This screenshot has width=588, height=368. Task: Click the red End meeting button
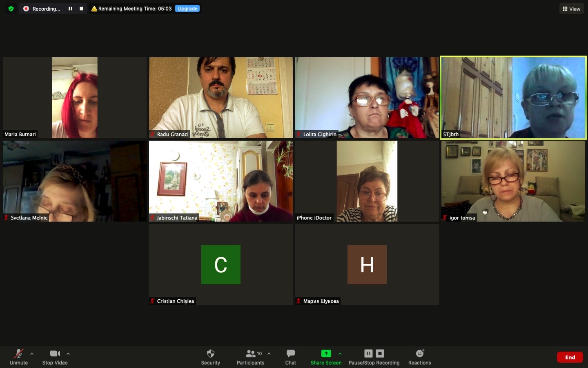[570, 357]
